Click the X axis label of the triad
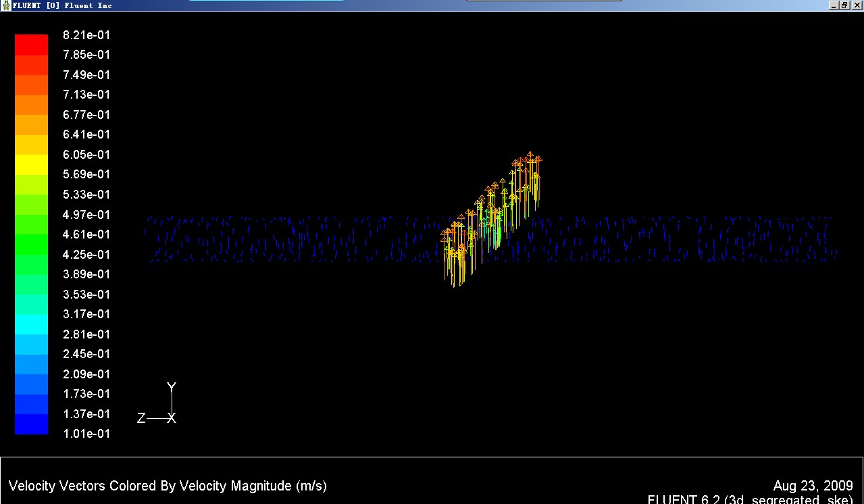 pos(172,418)
